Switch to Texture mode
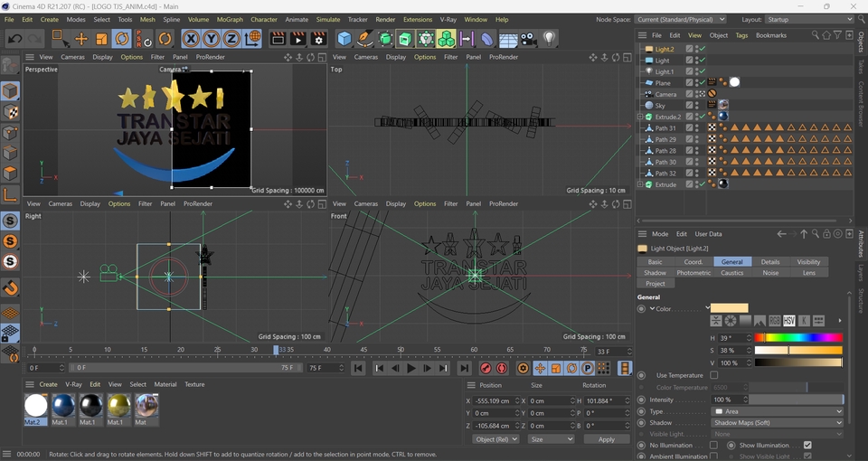The image size is (868, 461). click(x=10, y=112)
